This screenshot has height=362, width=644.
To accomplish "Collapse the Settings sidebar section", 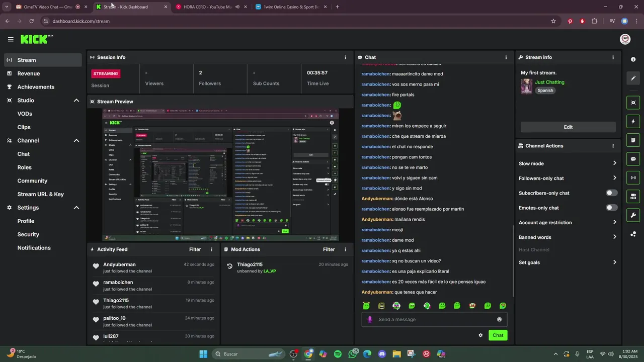I will click(x=76, y=208).
